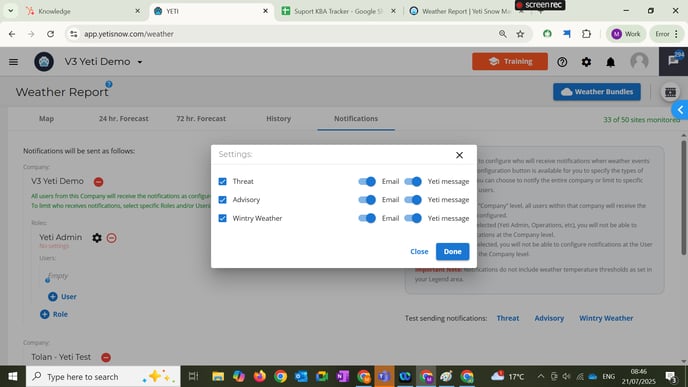Open Outlook from the taskbar
Image resolution: width=688 pixels, height=387 pixels.
click(x=301, y=376)
